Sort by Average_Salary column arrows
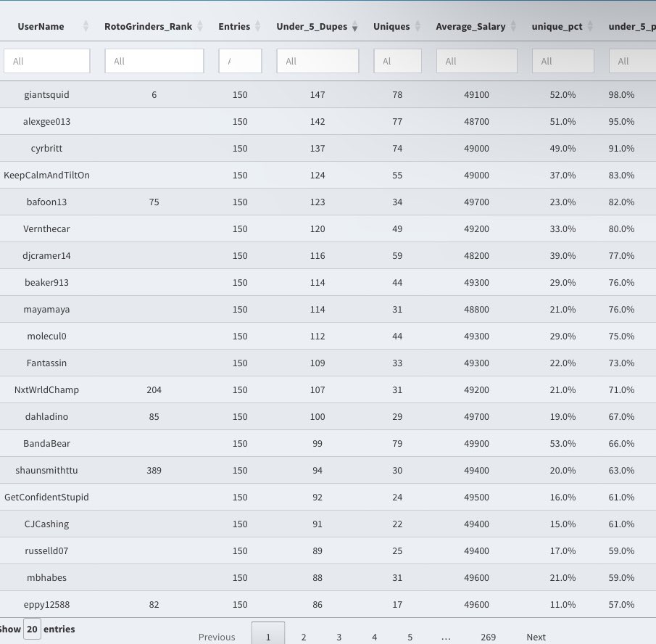Screen dimensions: 656x644 [513, 26]
